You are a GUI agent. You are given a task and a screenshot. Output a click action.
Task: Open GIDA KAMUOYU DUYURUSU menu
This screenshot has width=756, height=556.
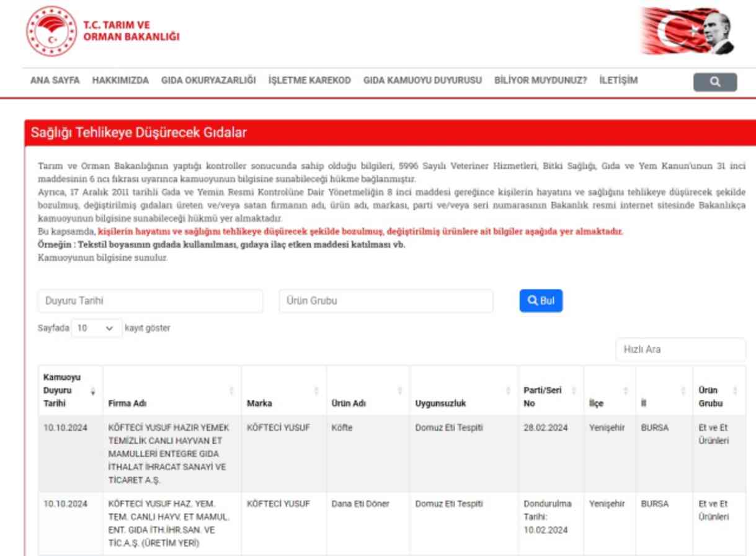click(x=423, y=81)
